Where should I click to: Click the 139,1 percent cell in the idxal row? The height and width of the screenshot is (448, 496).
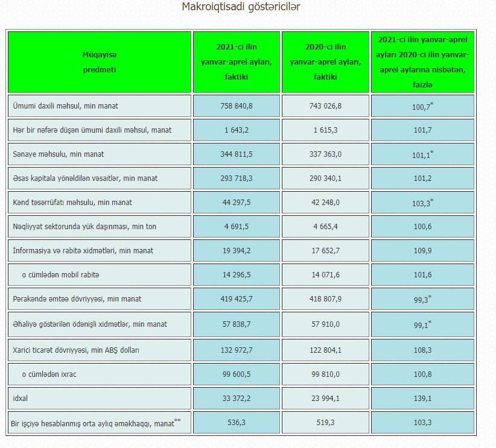pos(422,399)
